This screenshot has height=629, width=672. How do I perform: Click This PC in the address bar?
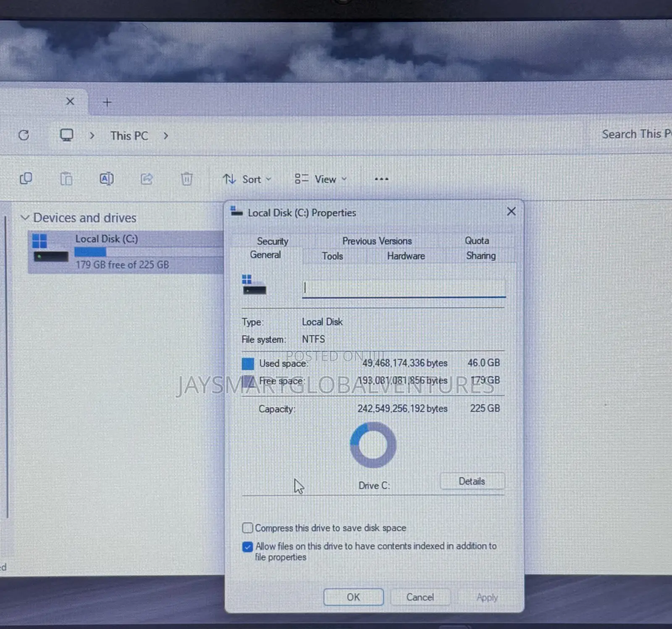click(x=129, y=136)
